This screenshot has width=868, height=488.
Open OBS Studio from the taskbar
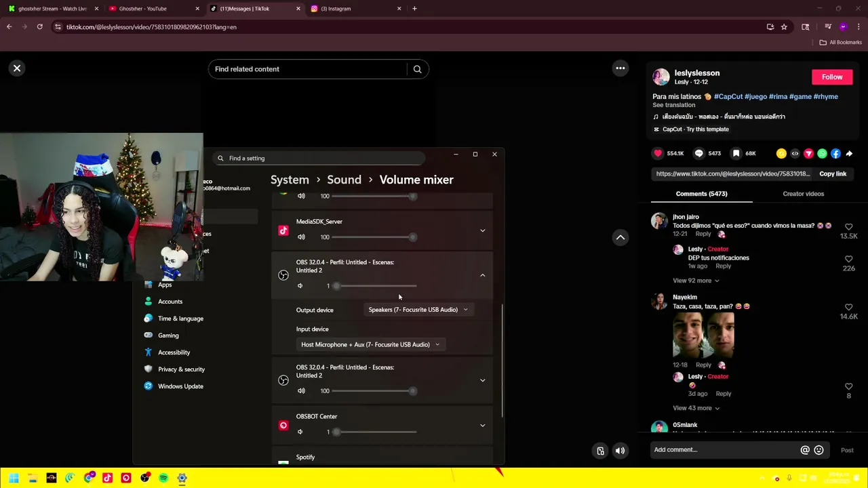(144, 478)
